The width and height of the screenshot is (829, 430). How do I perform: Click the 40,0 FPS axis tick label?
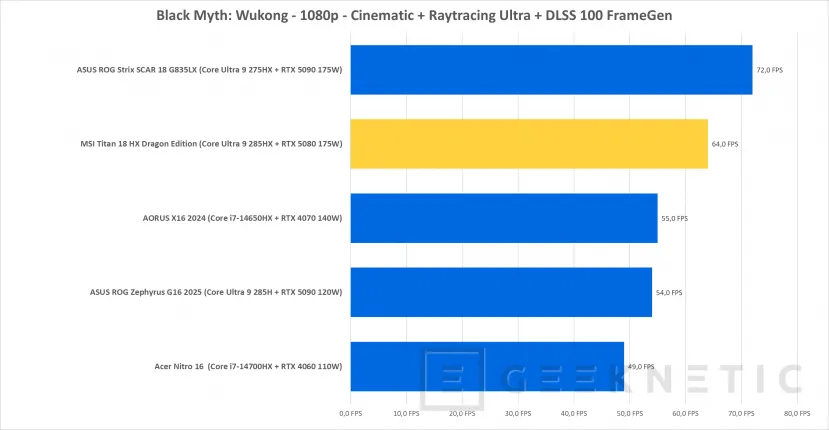(x=574, y=414)
